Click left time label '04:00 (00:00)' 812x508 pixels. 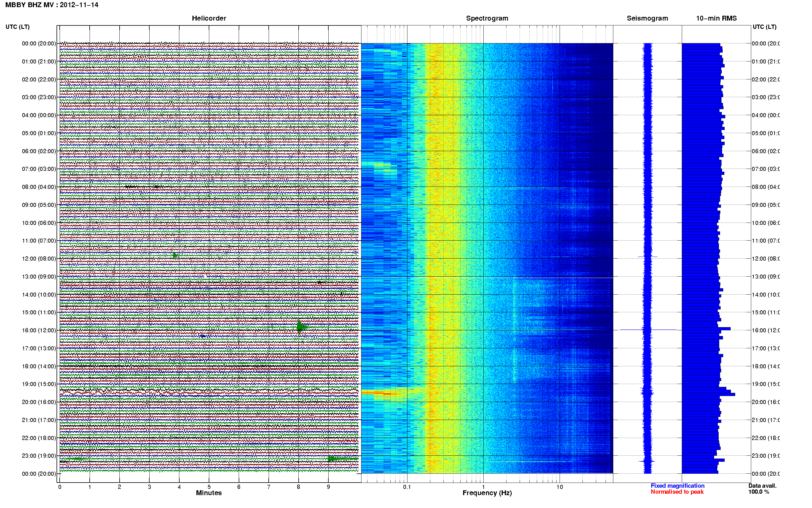39,115
